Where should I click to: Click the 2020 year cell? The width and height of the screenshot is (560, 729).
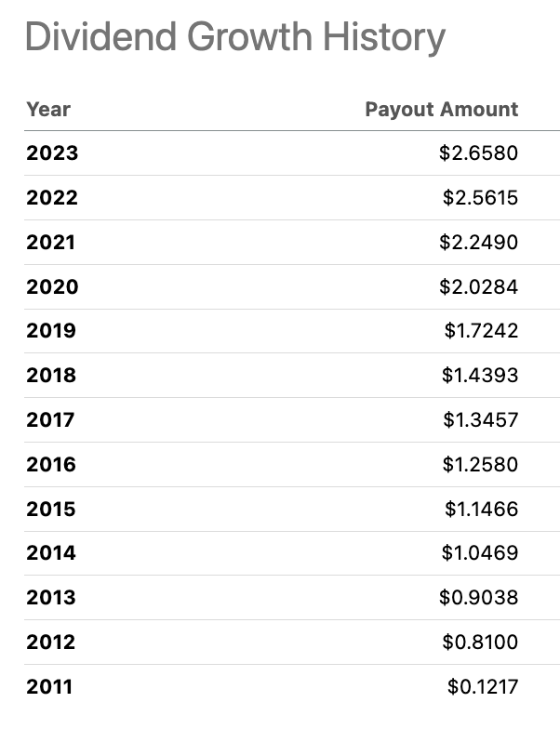(x=52, y=287)
